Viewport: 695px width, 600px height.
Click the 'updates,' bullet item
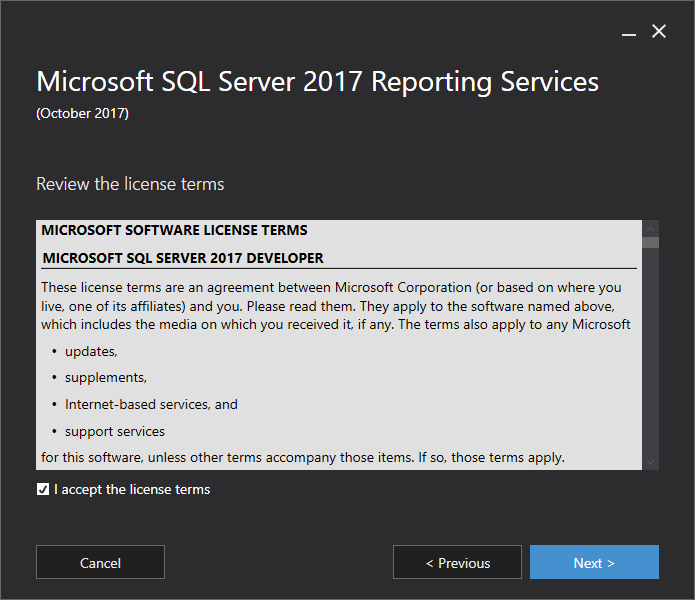(91, 351)
